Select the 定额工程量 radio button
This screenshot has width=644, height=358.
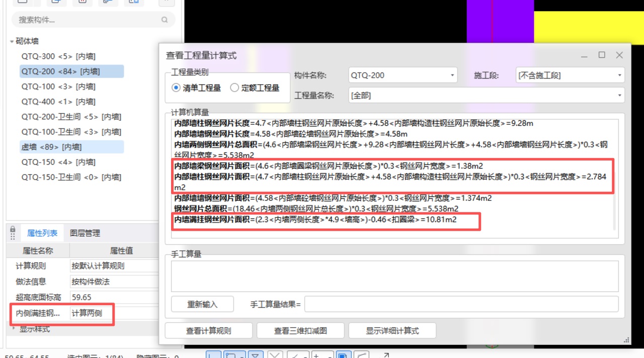[x=234, y=87]
